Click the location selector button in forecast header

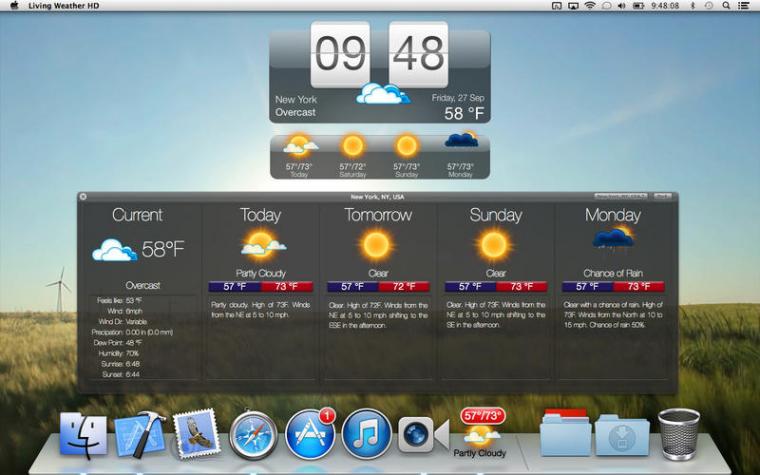point(621,196)
